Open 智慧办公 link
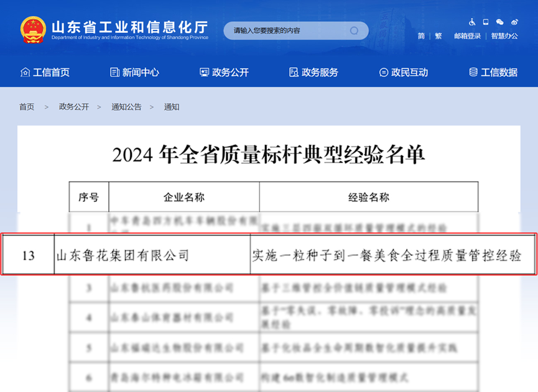Viewport: 538px width, 392px height. [504, 36]
